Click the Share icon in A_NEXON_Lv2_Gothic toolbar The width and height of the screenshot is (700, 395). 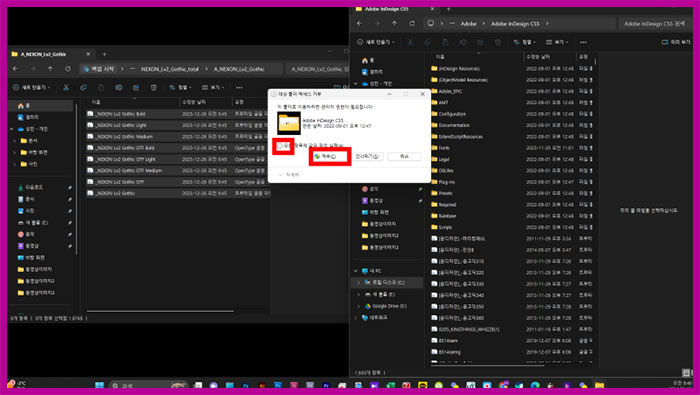click(136, 87)
